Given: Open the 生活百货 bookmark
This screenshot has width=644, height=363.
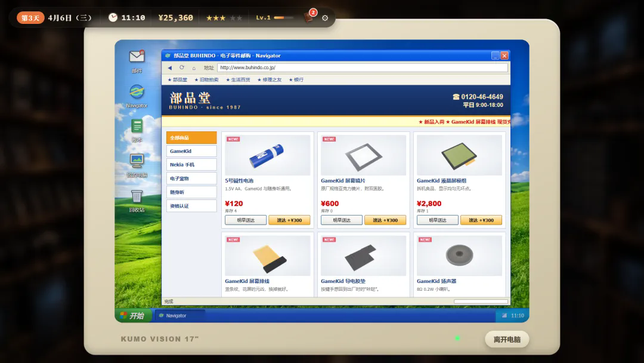Looking at the screenshot, I should tap(238, 80).
